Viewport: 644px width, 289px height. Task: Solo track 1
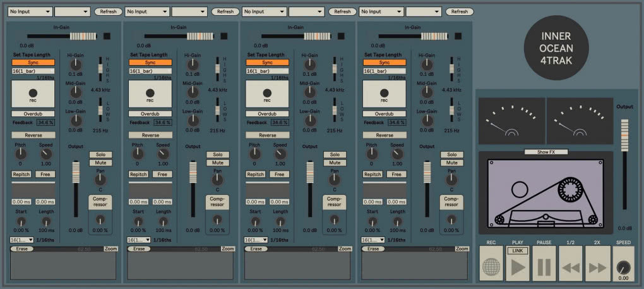click(100, 154)
